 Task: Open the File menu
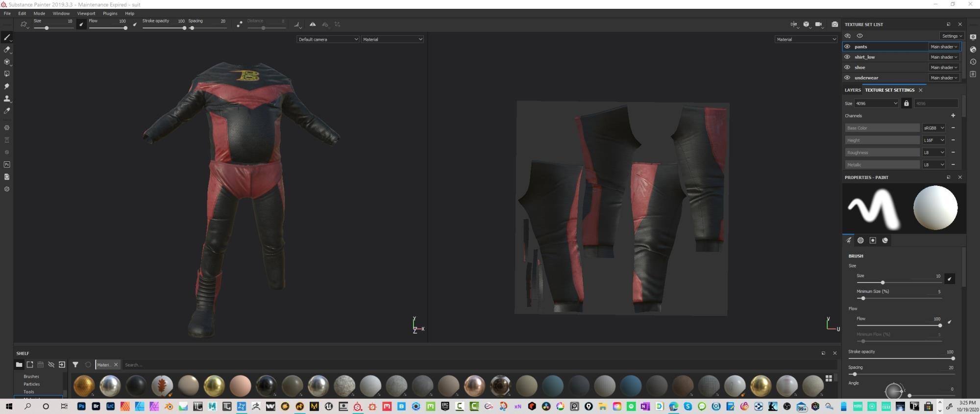(x=7, y=13)
